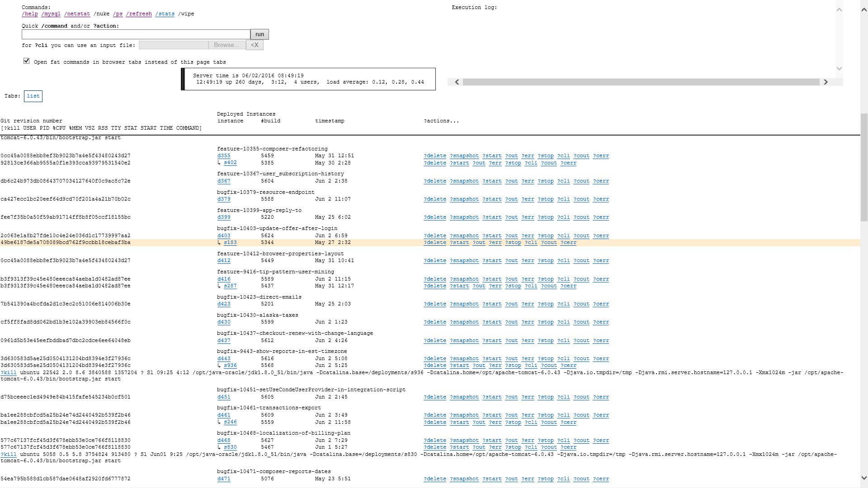The image size is (868, 488).
Task: Click the <X clear file button
Action: coord(255,45)
